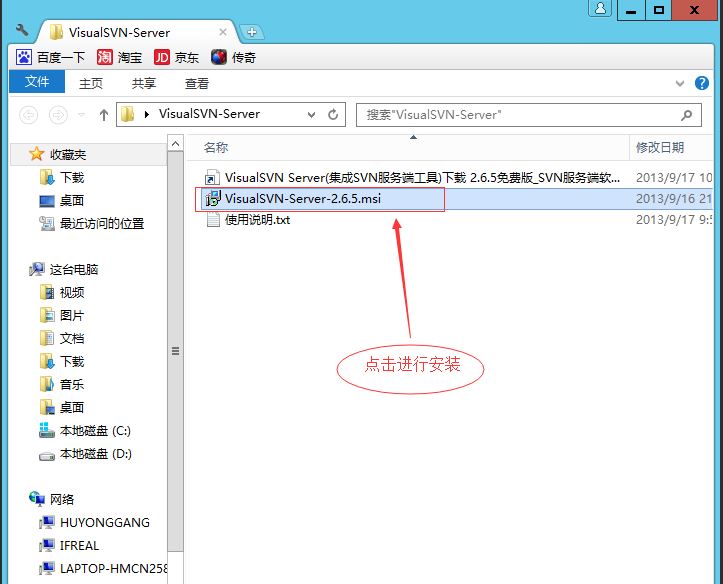
Task: Refresh the folder view
Action: 333,114
